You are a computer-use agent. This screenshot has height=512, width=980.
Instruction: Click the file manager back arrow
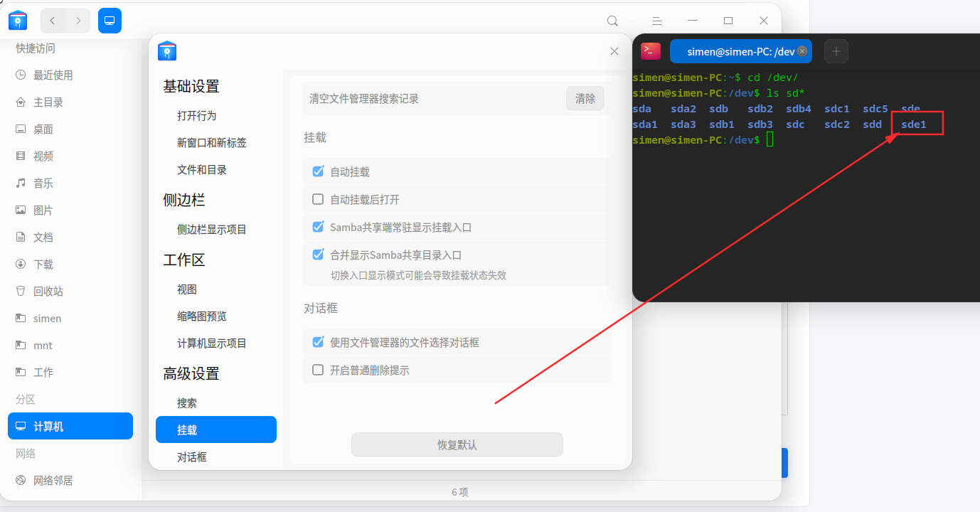coord(53,21)
